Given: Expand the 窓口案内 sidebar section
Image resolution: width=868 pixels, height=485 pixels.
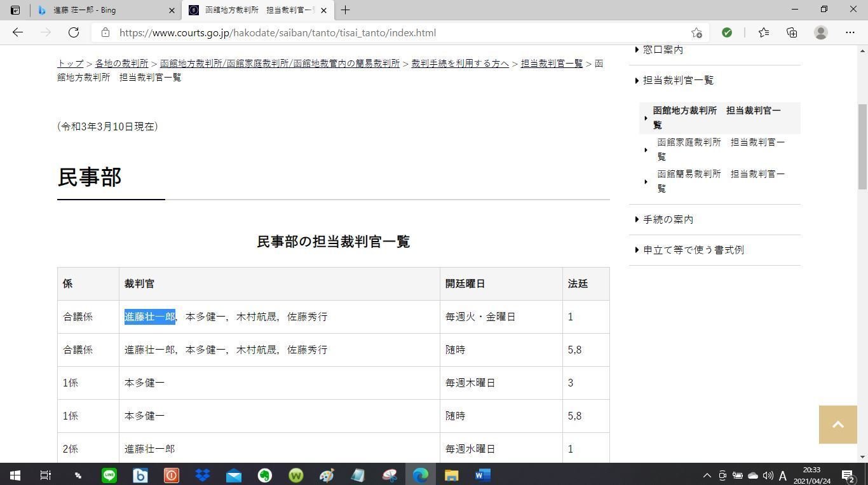Looking at the screenshot, I should (x=663, y=49).
